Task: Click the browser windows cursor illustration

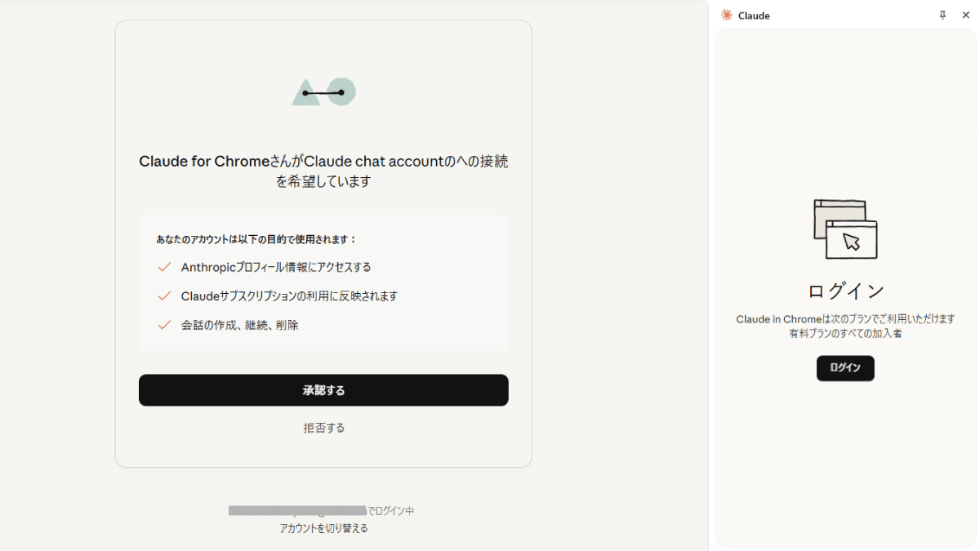Action: tap(845, 229)
